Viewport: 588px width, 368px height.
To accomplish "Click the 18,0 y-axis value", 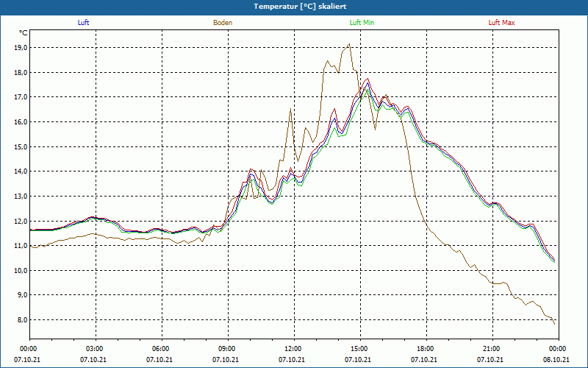I will pos(21,72).
